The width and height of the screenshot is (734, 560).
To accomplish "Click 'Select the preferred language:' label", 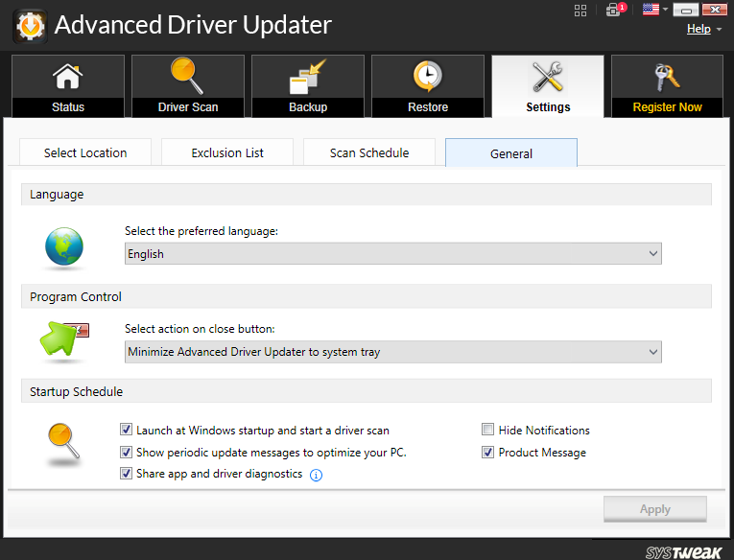I will click(201, 231).
